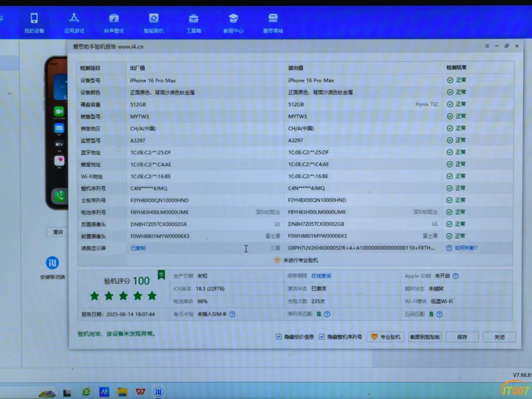Viewport: 532px width, 399px height.
Task: Click the 充电次数 235次 value
Action: point(318,301)
